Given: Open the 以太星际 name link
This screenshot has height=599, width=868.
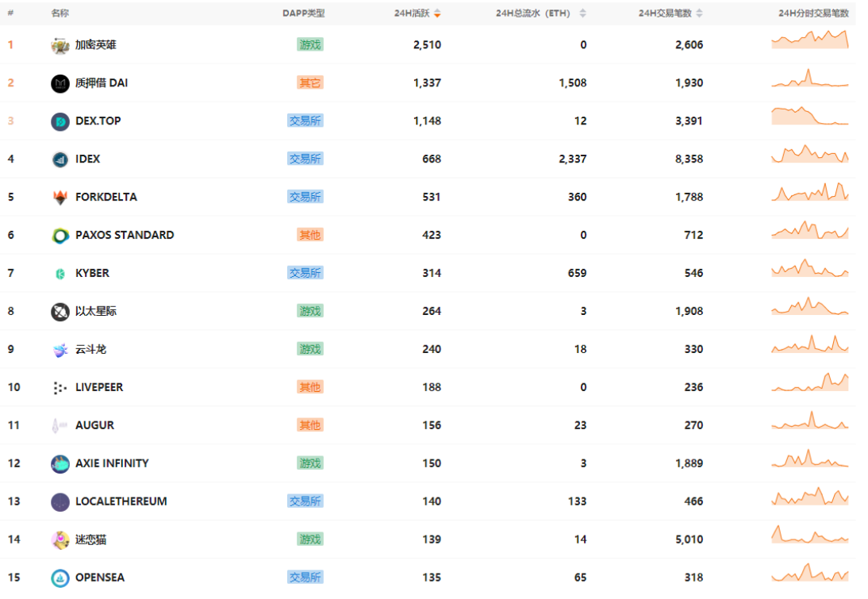Looking at the screenshot, I should point(96,311).
